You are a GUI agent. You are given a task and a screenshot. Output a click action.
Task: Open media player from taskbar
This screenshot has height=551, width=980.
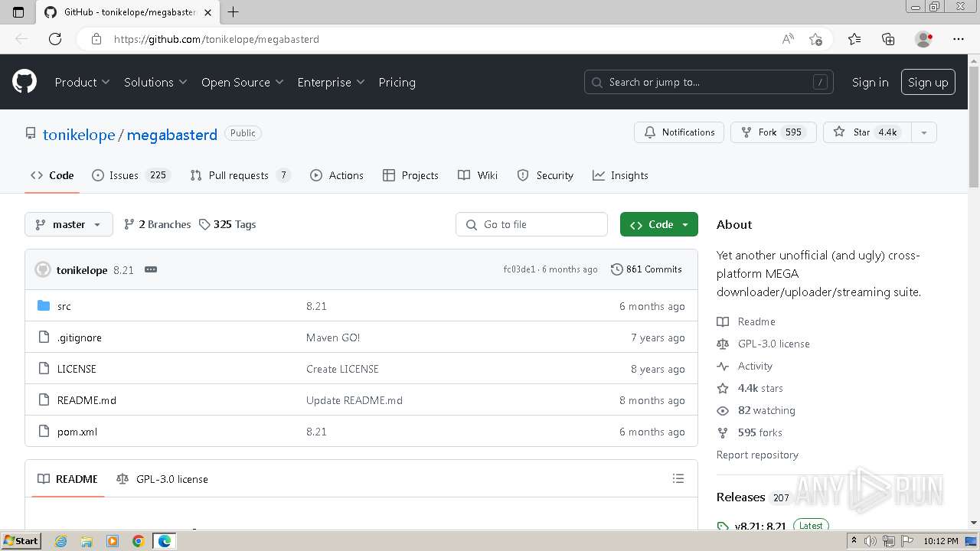pyautogui.click(x=113, y=541)
